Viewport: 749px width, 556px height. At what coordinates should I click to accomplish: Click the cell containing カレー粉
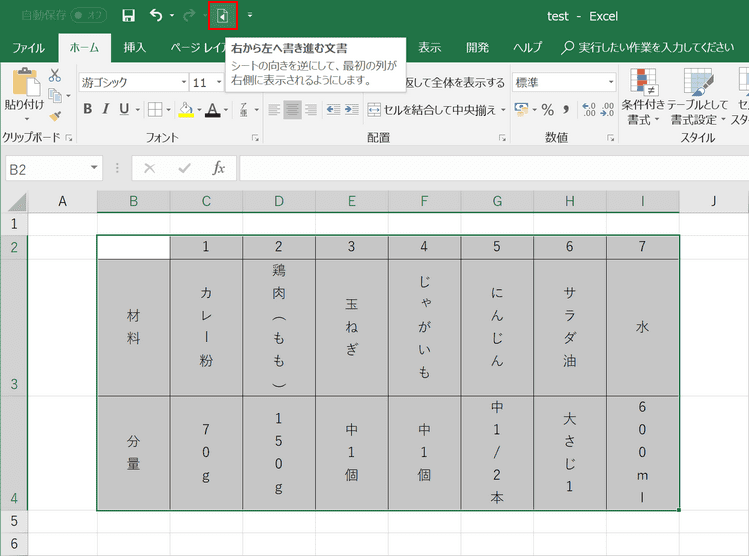(x=206, y=328)
